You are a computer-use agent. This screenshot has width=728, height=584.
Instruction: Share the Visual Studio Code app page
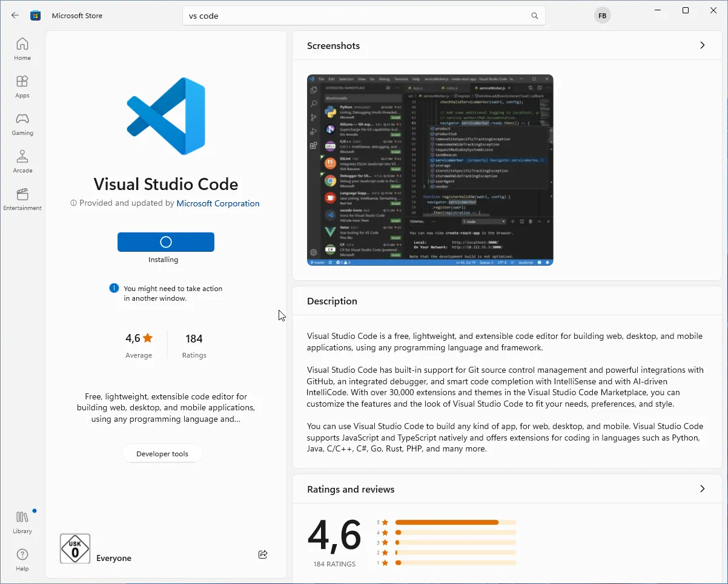(262, 554)
